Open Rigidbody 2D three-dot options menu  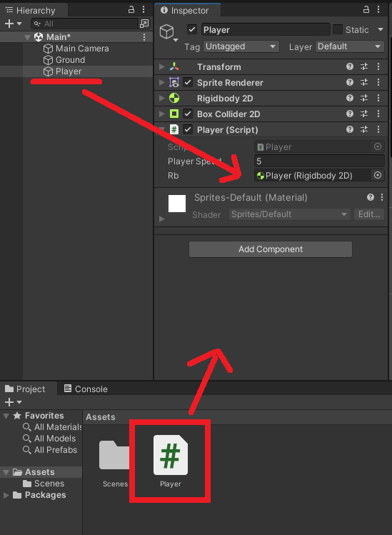378,98
